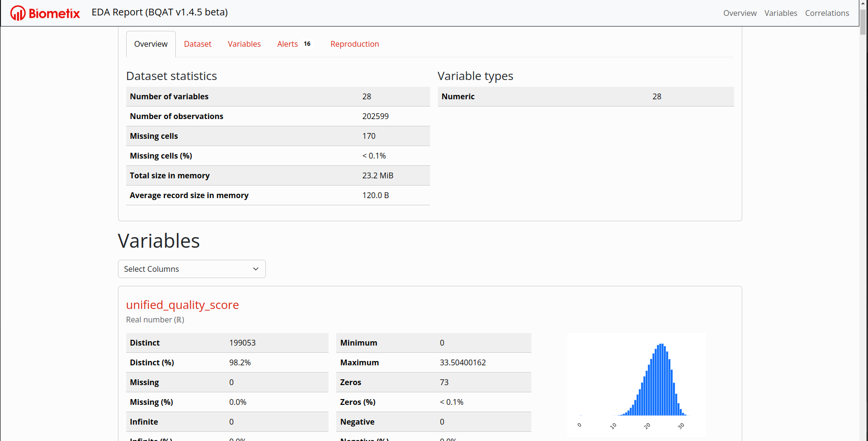Click the large Variables section heading
Screen dimensions: 868x441
[x=158, y=241]
